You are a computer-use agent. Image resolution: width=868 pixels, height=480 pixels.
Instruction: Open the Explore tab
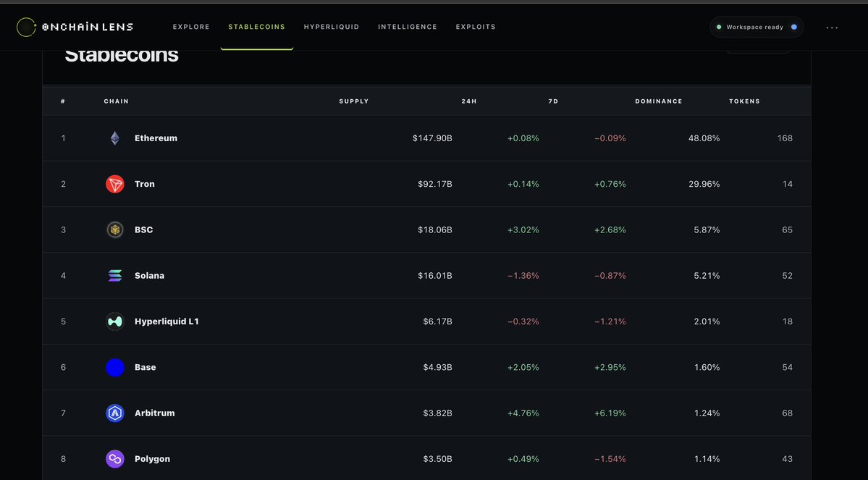click(191, 27)
